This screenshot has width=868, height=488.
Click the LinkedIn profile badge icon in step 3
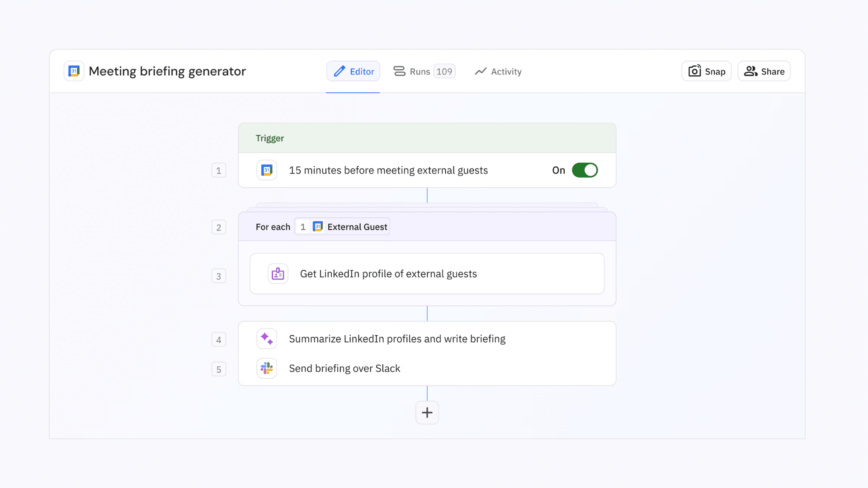tap(278, 273)
